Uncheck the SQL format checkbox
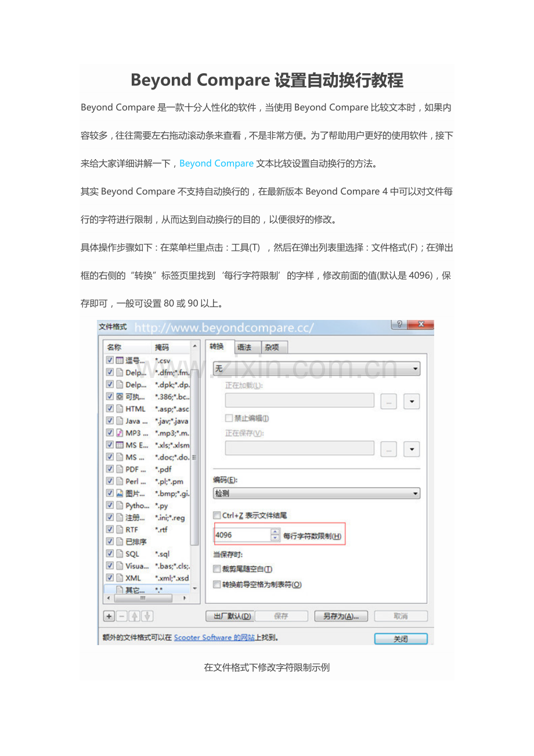Viewport: 534px width, 756px height. click(110, 554)
